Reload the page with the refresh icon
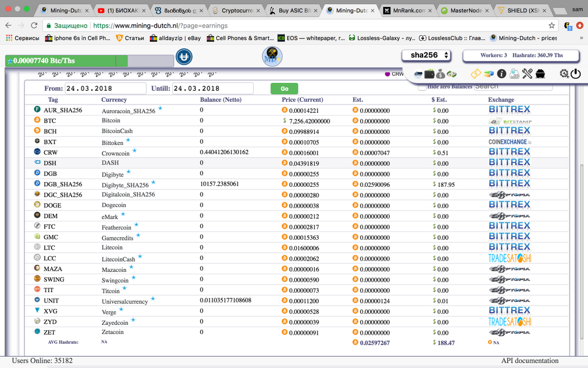Screen dimensions: 588x368 click(34, 25)
